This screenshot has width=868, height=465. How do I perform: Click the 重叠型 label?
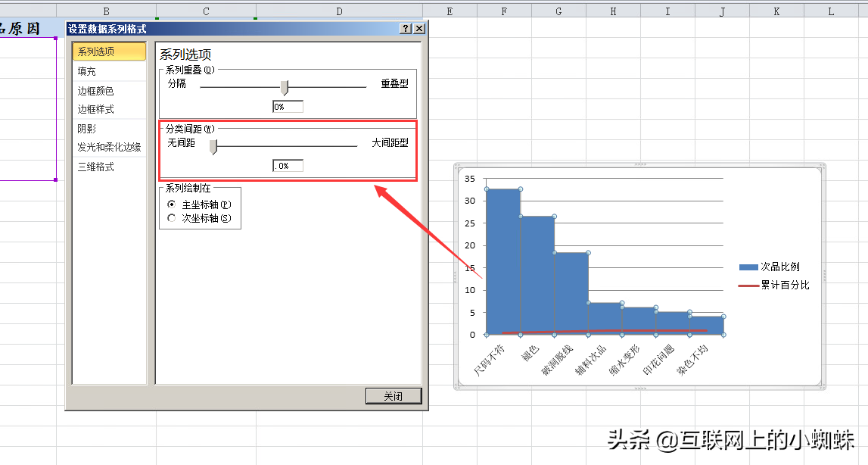click(x=394, y=84)
